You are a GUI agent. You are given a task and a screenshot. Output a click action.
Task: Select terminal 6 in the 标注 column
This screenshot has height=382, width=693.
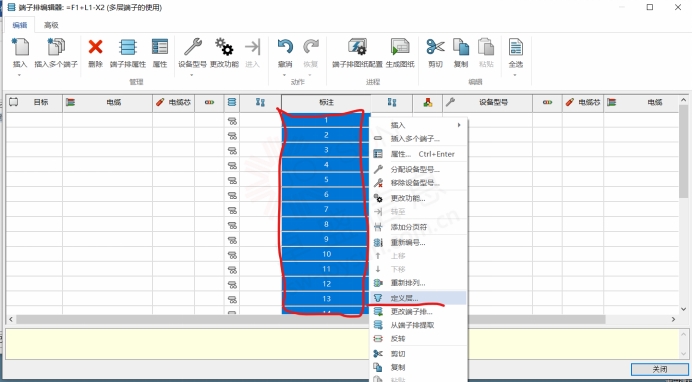coord(326,195)
